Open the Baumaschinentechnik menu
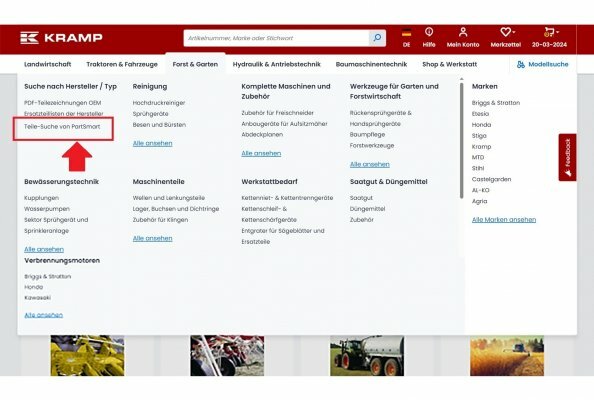 pyautogui.click(x=371, y=64)
